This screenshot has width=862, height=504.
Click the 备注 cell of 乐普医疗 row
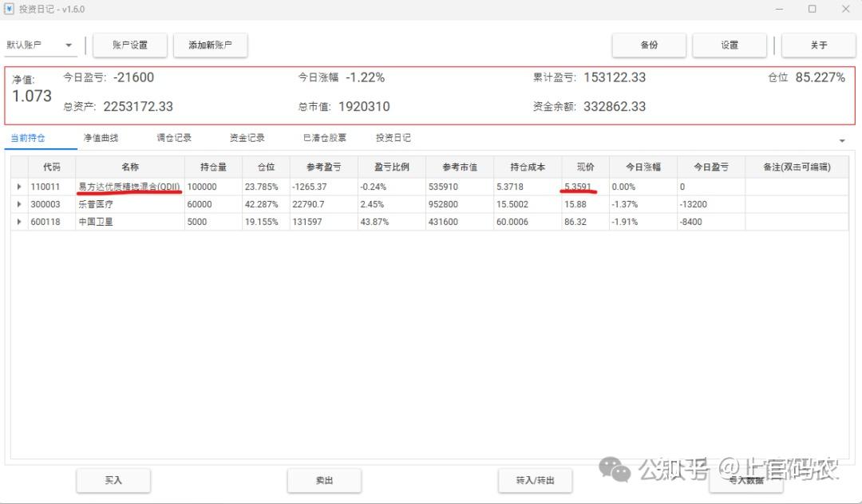tap(796, 204)
